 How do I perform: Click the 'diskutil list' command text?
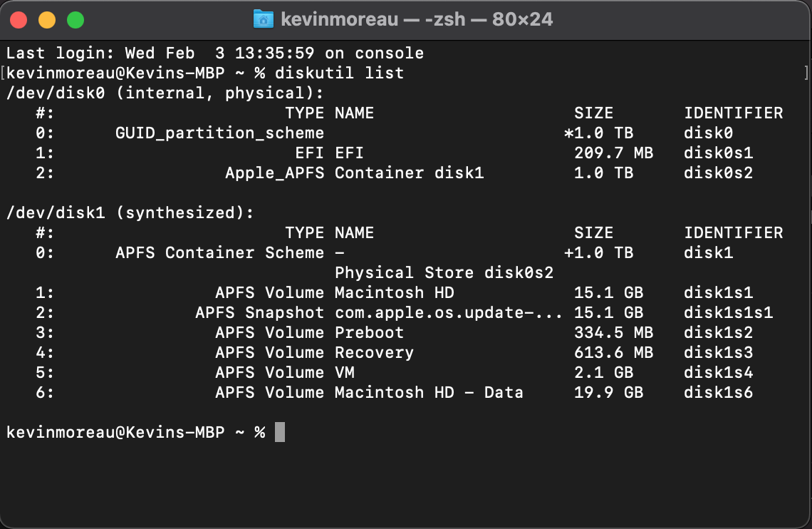(339, 73)
